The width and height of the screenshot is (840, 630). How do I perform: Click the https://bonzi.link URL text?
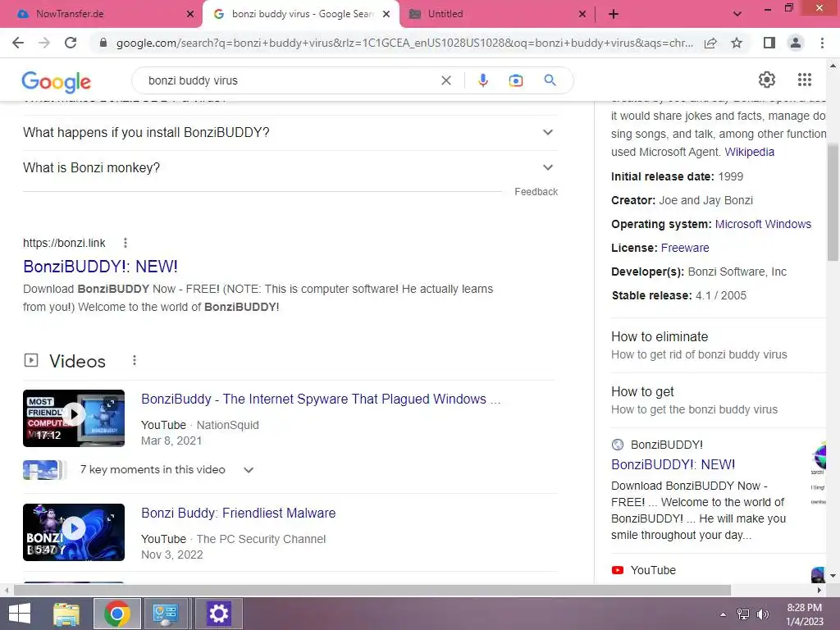[64, 243]
